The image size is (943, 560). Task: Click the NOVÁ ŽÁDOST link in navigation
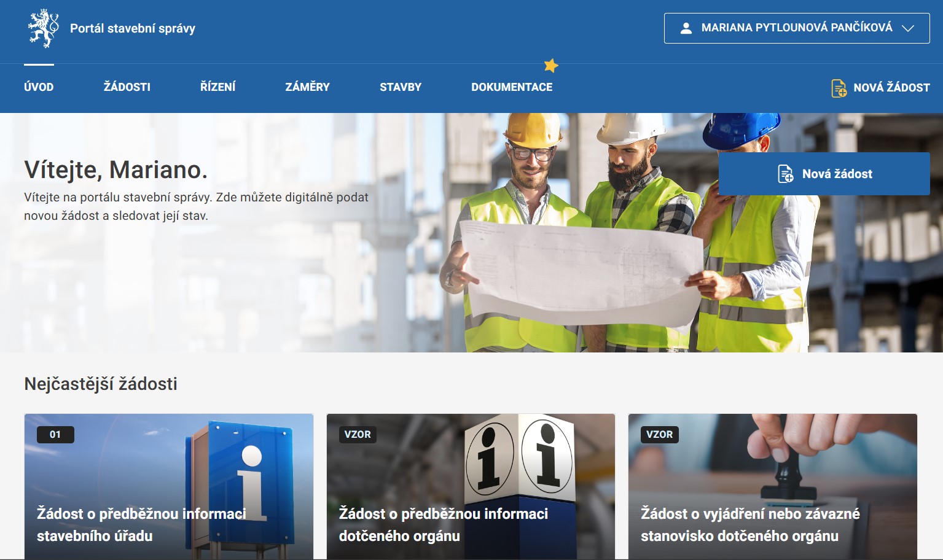(880, 88)
